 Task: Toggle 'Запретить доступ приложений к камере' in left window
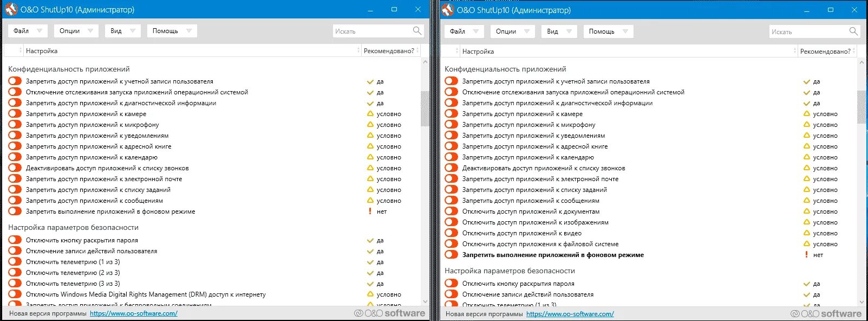click(x=15, y=114)
